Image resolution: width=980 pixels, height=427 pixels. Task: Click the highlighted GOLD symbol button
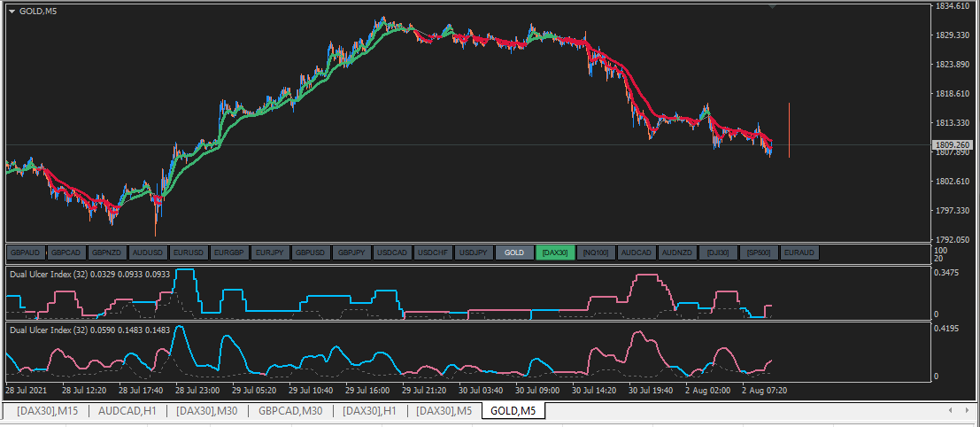[514, 252]
